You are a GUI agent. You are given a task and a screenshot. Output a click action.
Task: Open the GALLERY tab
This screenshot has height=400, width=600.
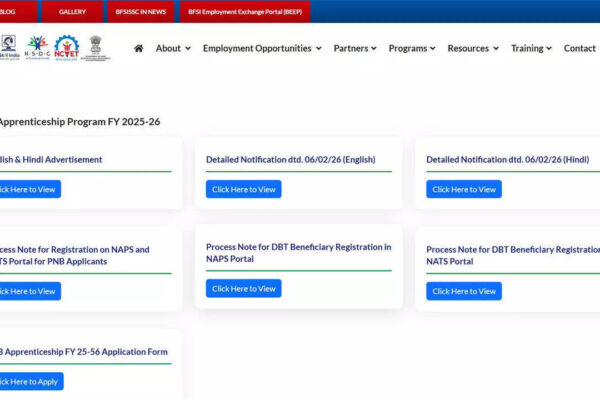tap(72, 11)
